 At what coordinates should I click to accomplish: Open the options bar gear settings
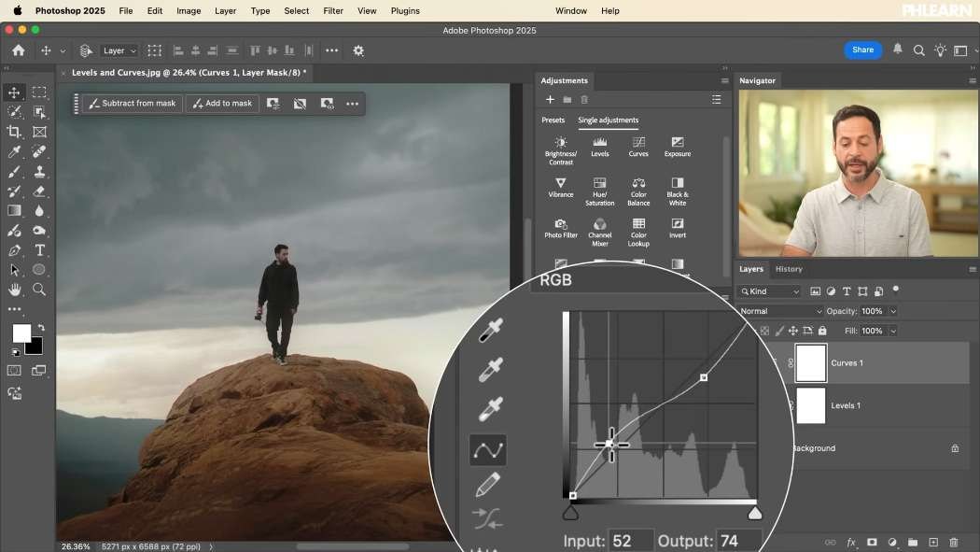pos(358,50)
